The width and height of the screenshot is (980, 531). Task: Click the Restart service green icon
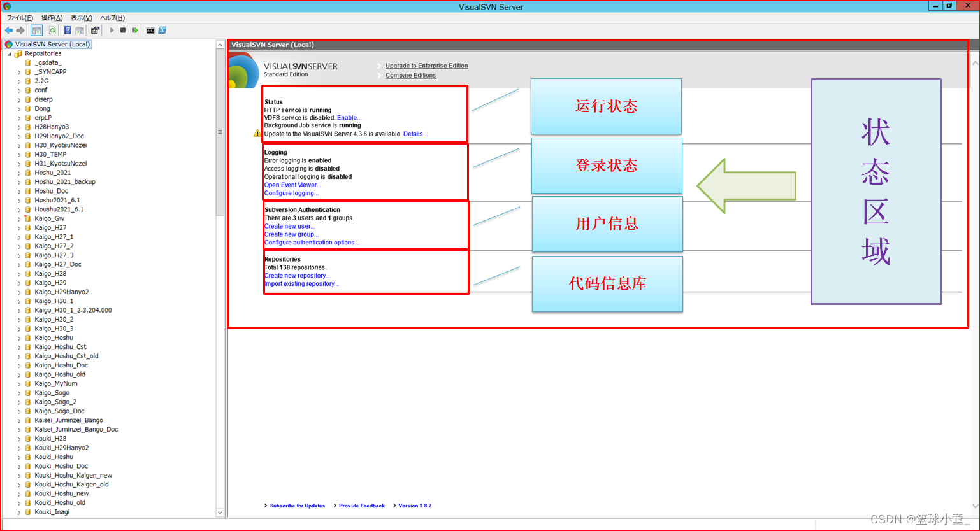coord(135,31)
